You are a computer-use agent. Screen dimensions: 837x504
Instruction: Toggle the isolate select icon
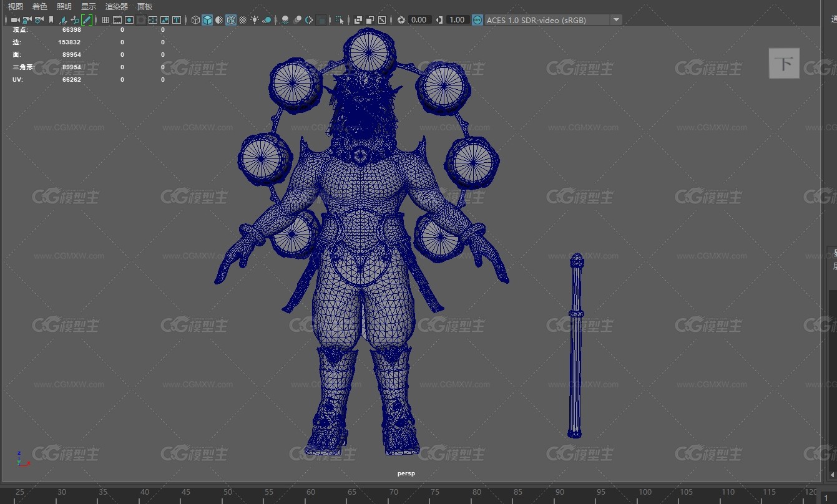pyautogui.click(x=339, y=20)
